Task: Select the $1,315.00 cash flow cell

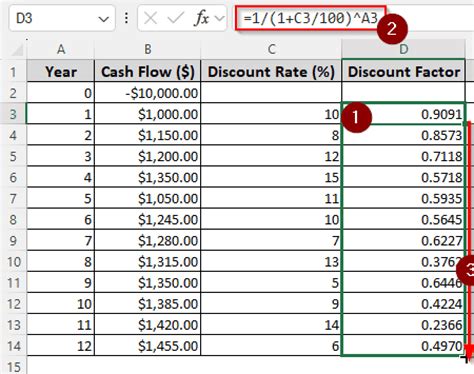Action: click(148, 262)
